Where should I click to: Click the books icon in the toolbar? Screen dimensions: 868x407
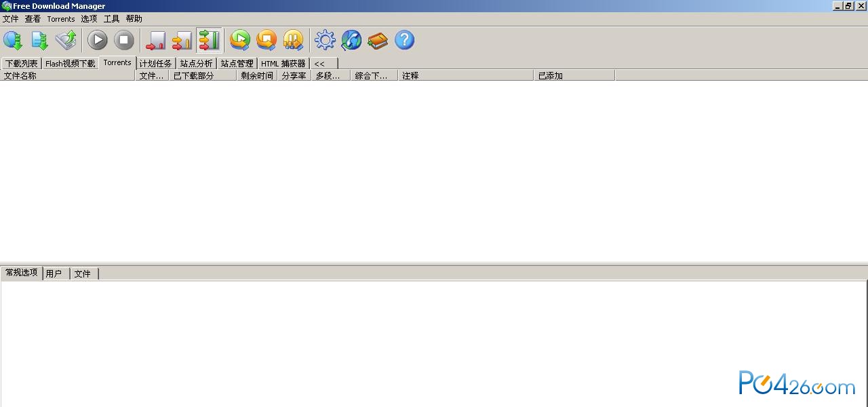378,41
